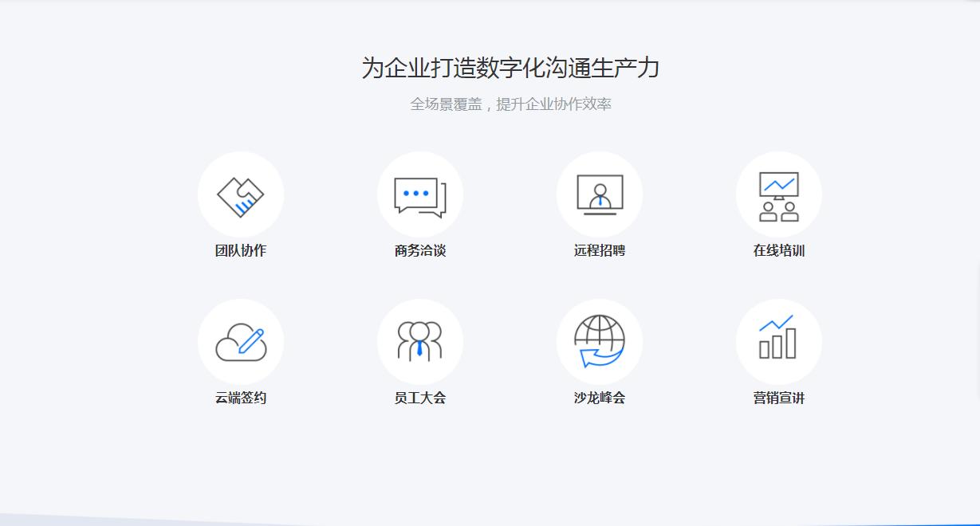Select the remote recruitment monitor icon
Viewport: 980px width, 526px height.
[x=600, y=195]
